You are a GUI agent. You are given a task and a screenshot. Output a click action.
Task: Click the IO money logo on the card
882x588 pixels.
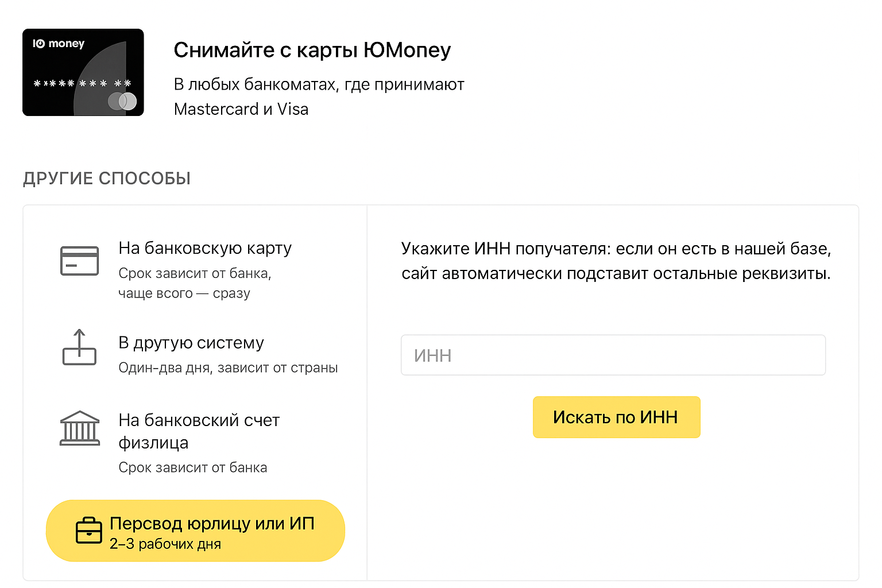point(59,44)
